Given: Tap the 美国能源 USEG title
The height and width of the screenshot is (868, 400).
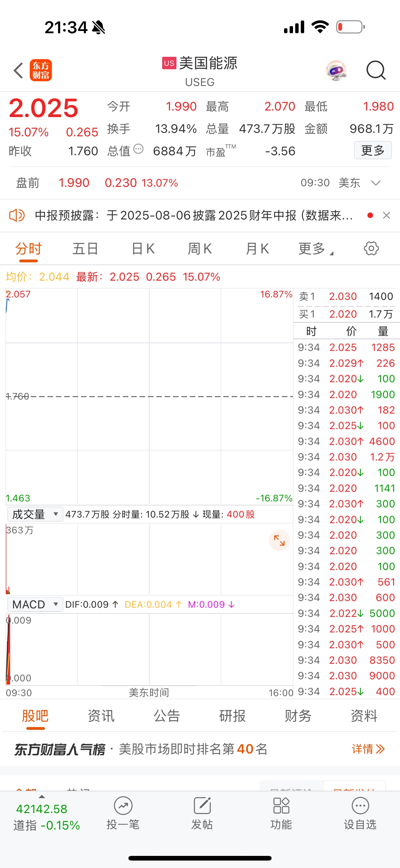Looking at the screenshot, I should coord(200,71).
